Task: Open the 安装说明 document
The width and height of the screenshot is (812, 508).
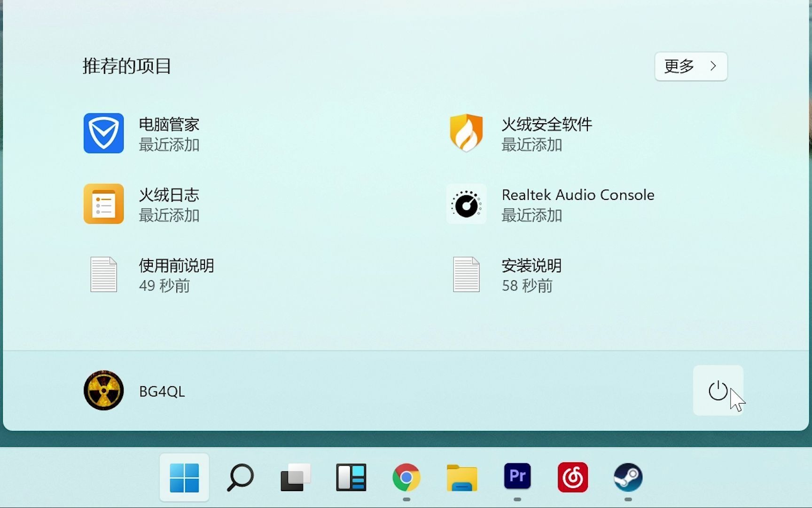Action: click(x=531, y=275)
